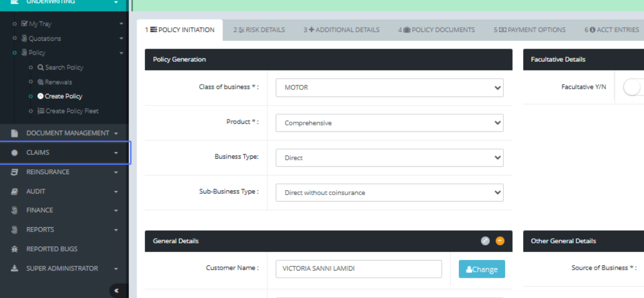Click the Customer Name input field

point(358,269)
